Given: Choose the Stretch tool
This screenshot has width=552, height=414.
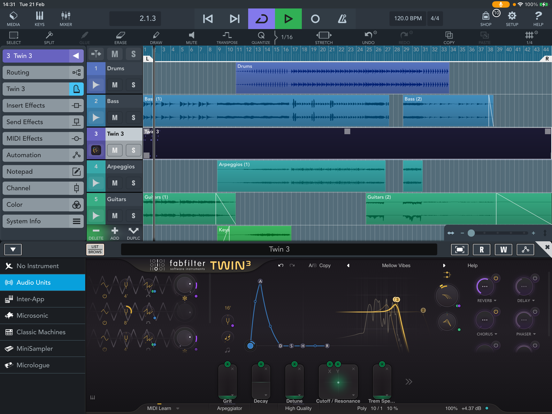Looking at the screenshot, I should point(324,37).
